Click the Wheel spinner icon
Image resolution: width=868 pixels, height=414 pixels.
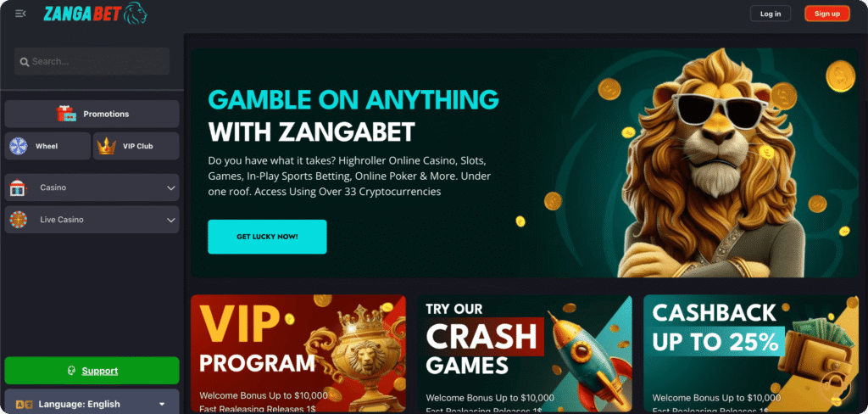pos(19,146)
